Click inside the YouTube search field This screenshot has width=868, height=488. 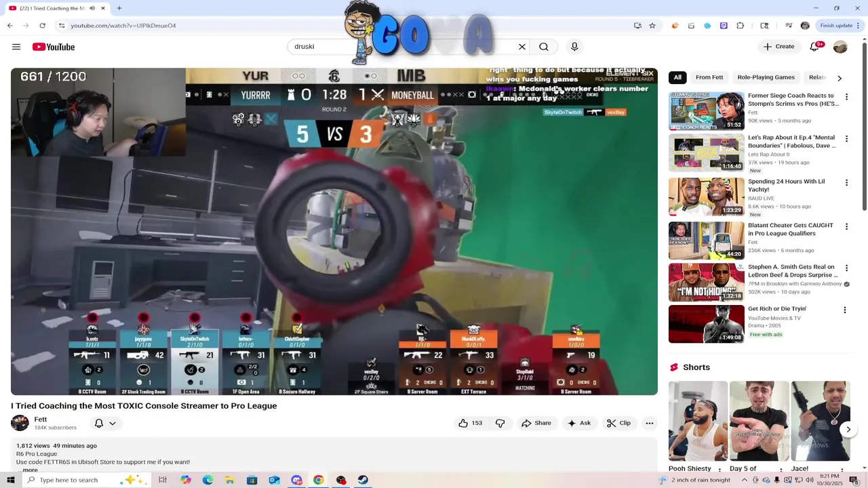click(x=403, y=47)
